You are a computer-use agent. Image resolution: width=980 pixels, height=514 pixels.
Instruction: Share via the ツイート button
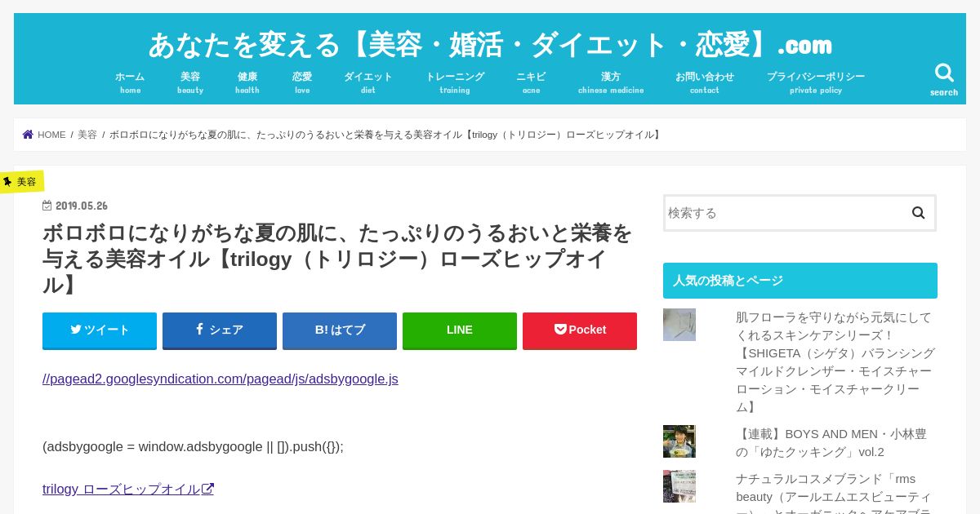pos(100,330)
